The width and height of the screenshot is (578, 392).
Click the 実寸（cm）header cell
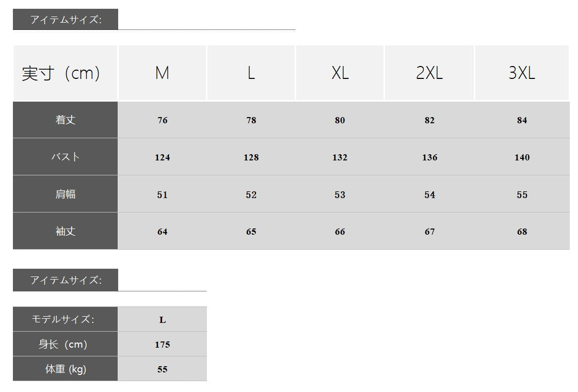tap(61, 73)
